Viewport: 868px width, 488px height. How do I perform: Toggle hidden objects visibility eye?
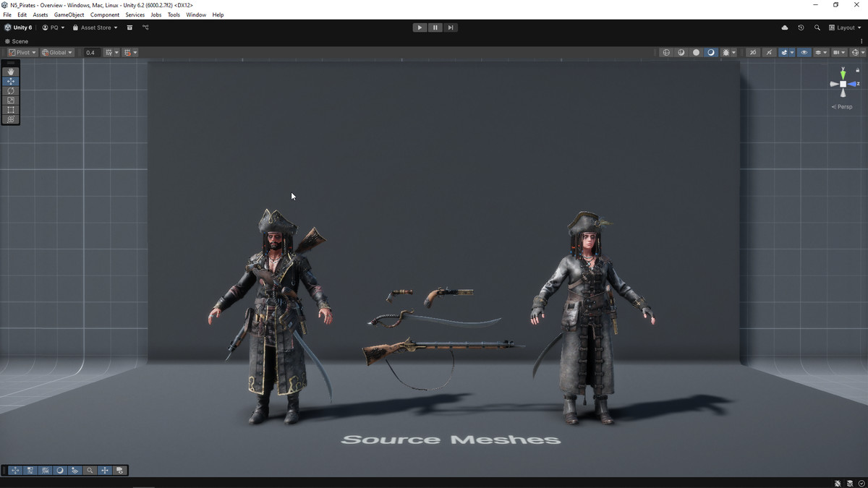pyautogui.click(x=804, y=52)
